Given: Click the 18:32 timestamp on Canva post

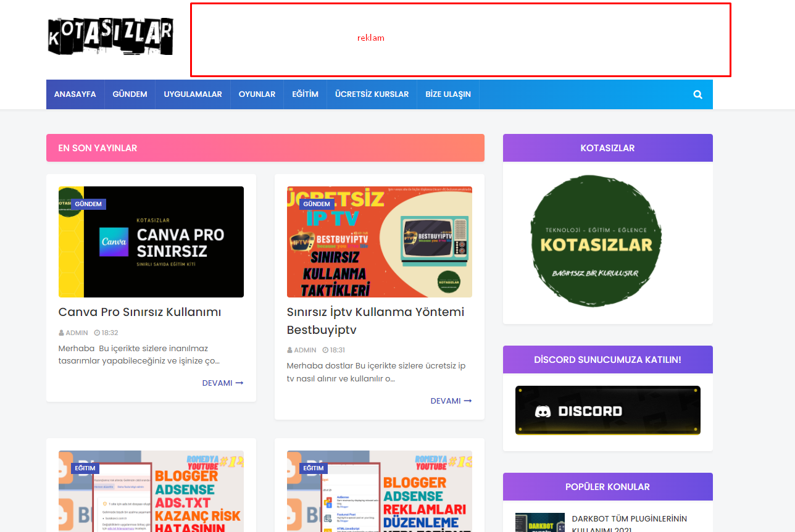Looking at the screenshot, I should [x=106, y=333].
